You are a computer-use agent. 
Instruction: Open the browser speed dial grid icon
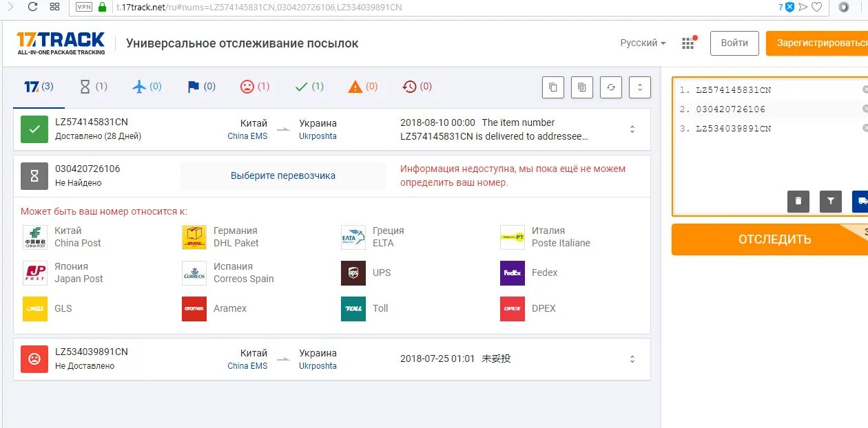coord(55,7)
